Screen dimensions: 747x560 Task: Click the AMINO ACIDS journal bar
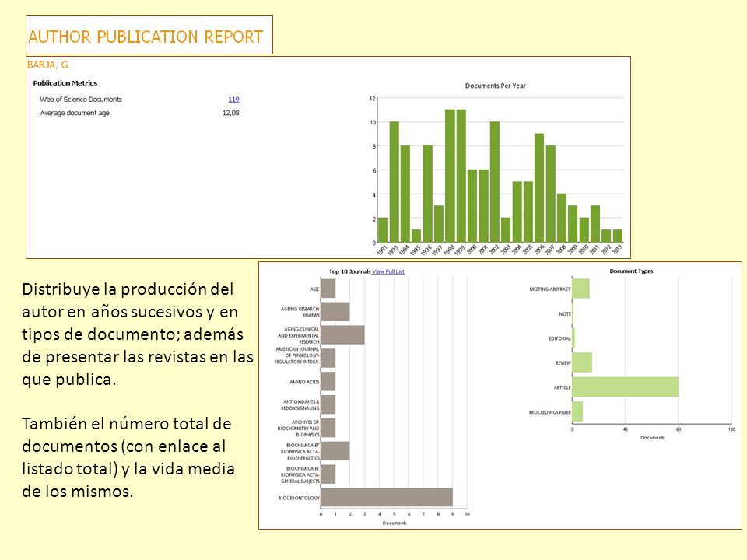pyautogui.click(x=328, y=381)
